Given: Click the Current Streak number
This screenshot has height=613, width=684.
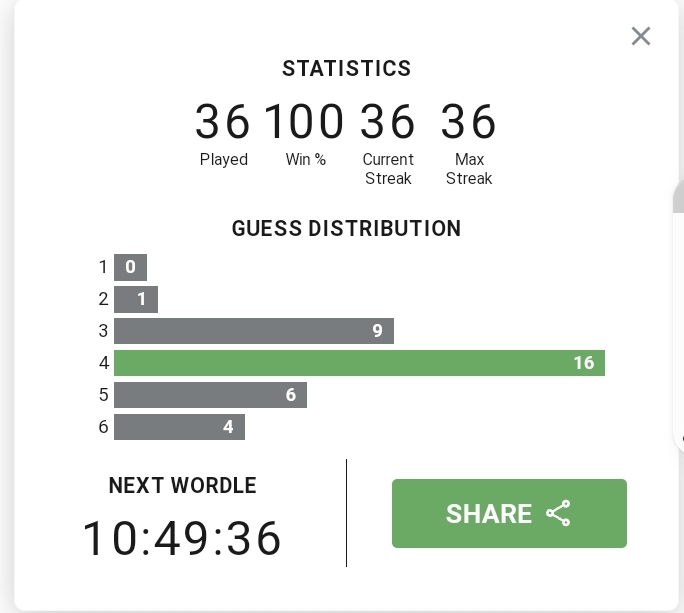Looking at the screenshot, I should (387, 121).
